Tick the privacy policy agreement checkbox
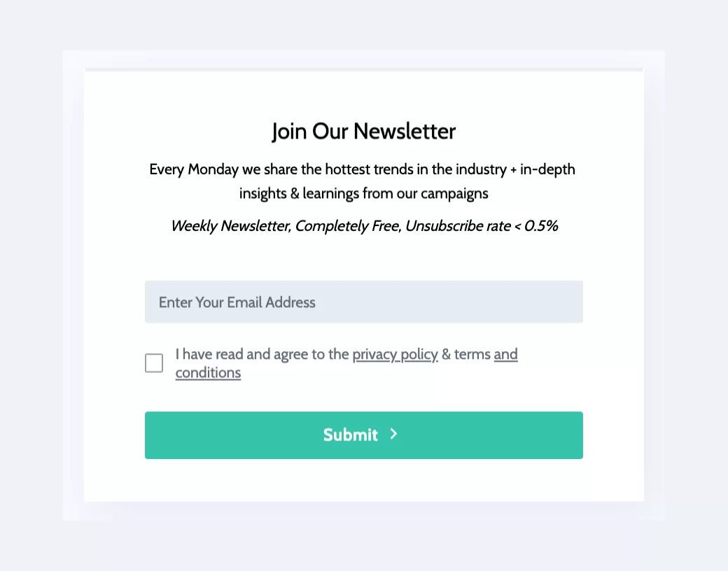The height and width of the screenshot is (571, 728). (x=154, y=363)
